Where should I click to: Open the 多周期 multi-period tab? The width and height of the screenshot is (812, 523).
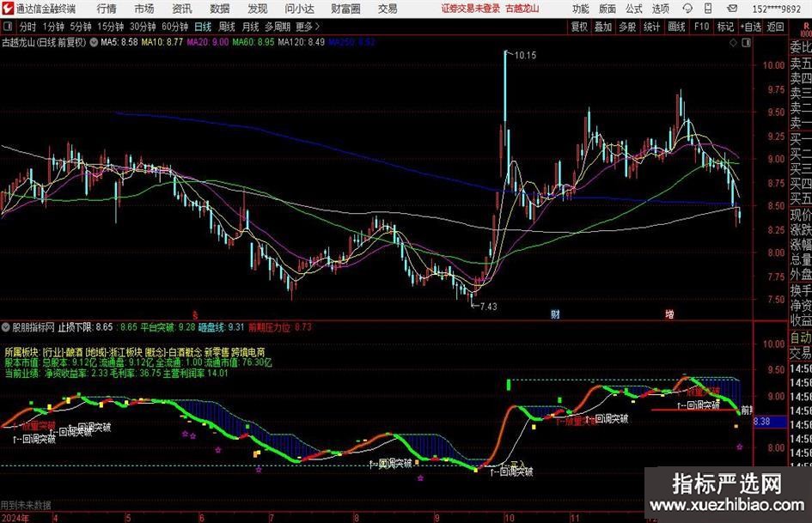click(278, 27)
